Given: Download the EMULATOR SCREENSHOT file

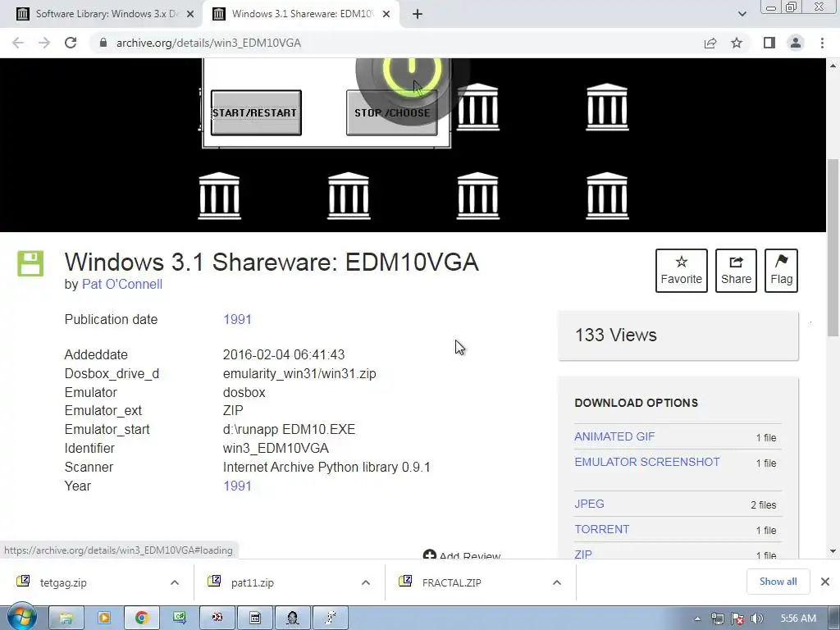Looking at the screenshot, I should (x=646, y=462).
